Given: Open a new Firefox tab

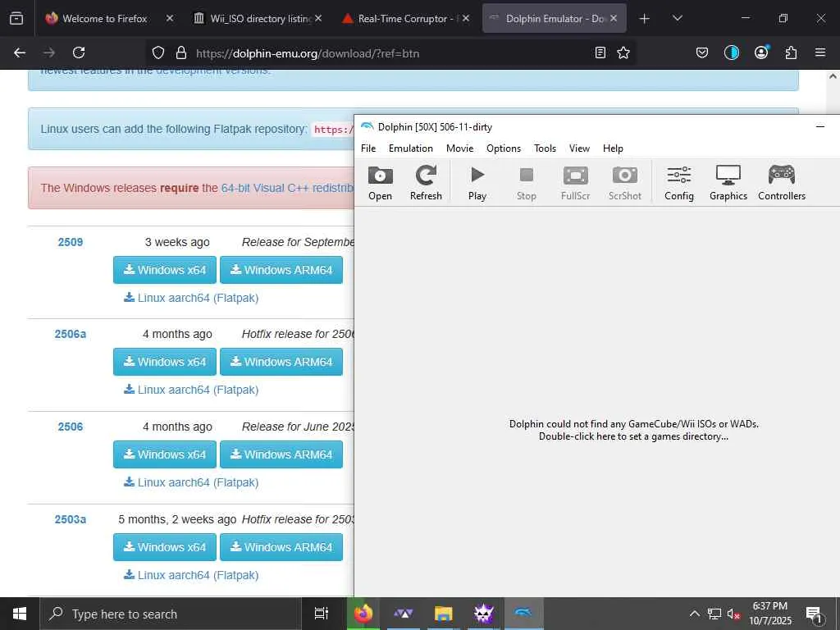Looking at the screenshot, I should tap(645, 19).
